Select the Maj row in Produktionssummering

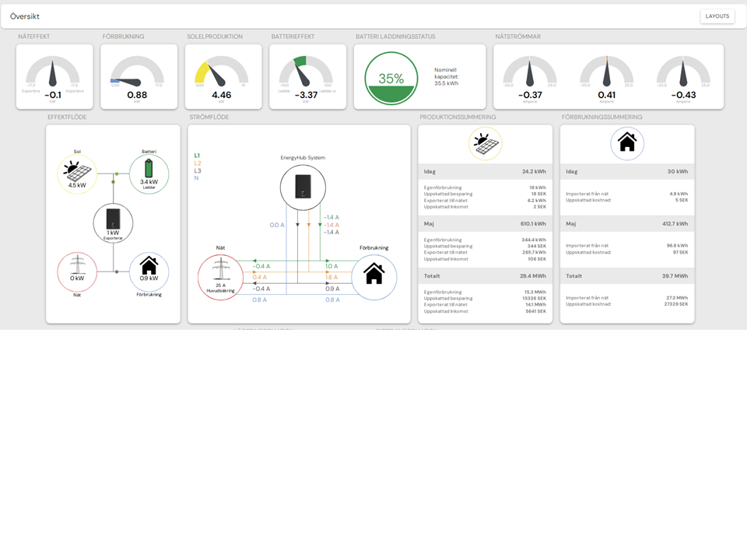(485, 224)
